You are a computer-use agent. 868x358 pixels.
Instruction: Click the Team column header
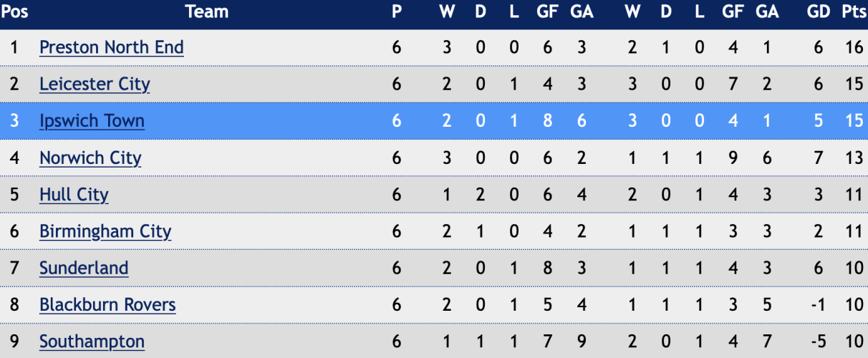pos(207,11)
